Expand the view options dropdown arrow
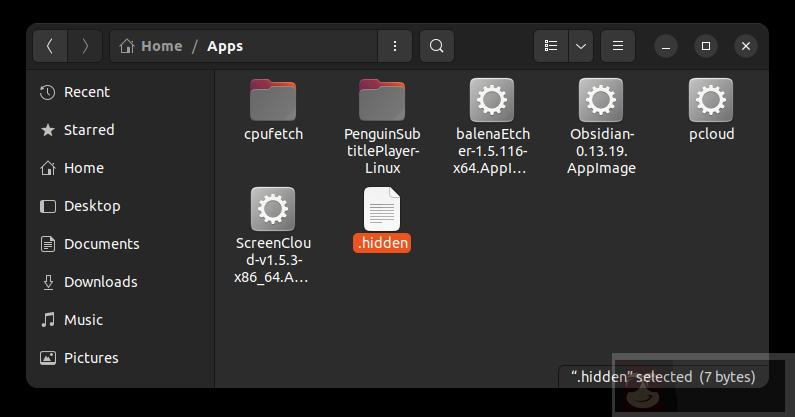795x417 pixels. coord(581,46)
